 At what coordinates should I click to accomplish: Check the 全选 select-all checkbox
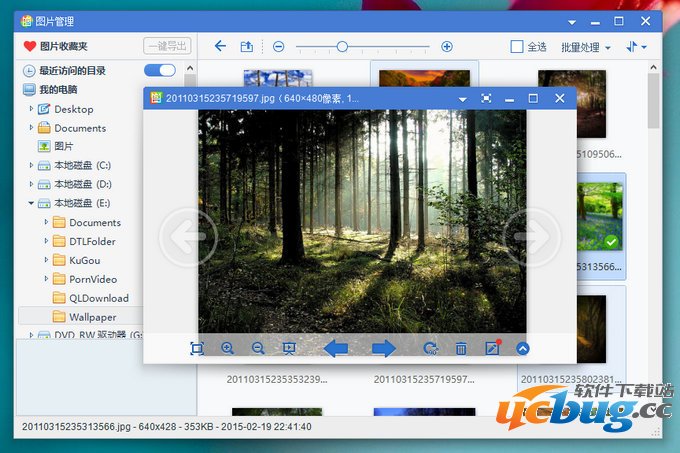(x=517, y=46)
